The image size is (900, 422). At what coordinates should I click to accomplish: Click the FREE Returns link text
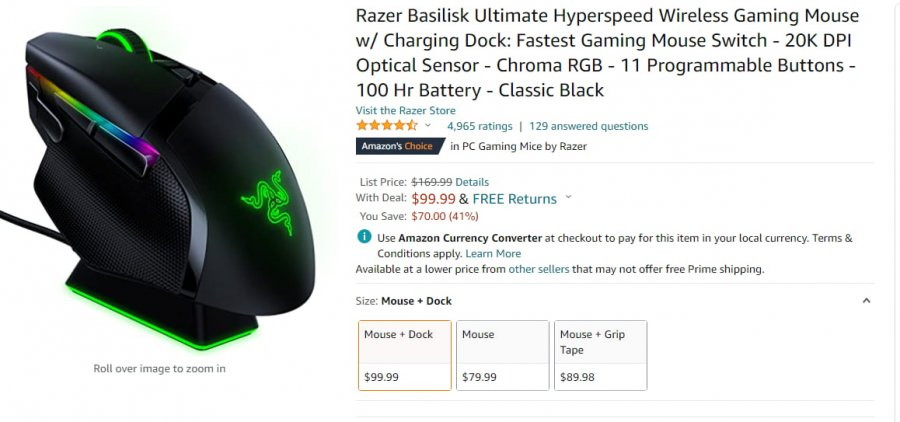click(515, 199)
